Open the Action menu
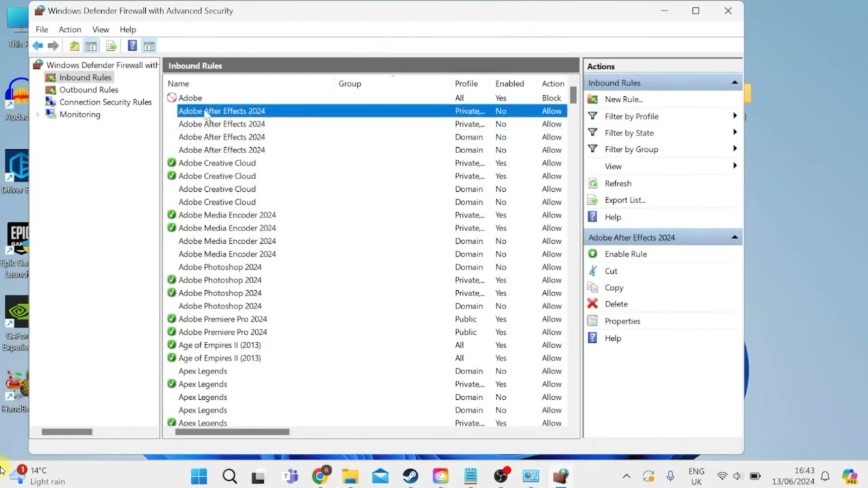 click(x=70, y=30)
